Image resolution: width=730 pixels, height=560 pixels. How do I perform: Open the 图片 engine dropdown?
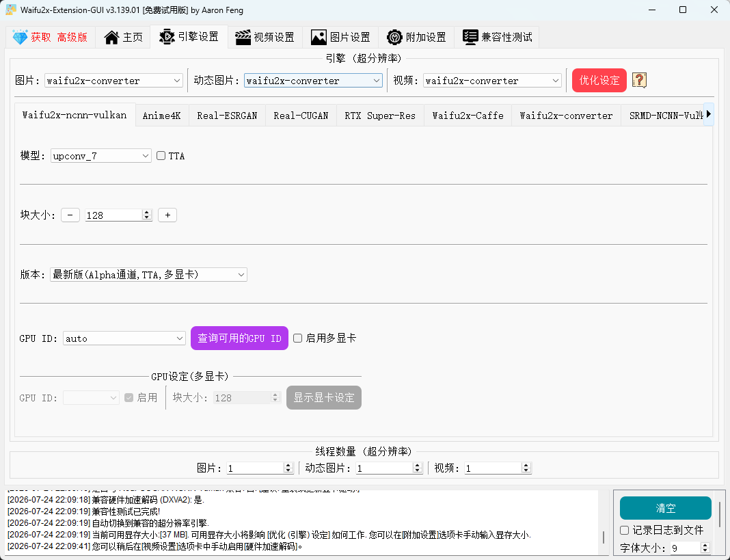click(x=113, y=81)
